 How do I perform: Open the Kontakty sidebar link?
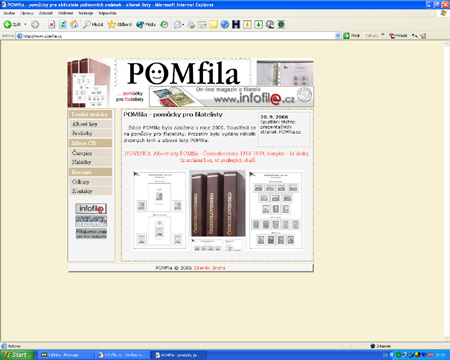pyautogui.click(x=90, y=191)
